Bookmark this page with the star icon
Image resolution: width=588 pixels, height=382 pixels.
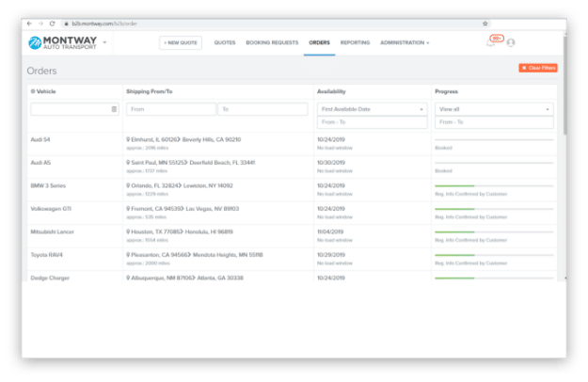tap(485, 23)
